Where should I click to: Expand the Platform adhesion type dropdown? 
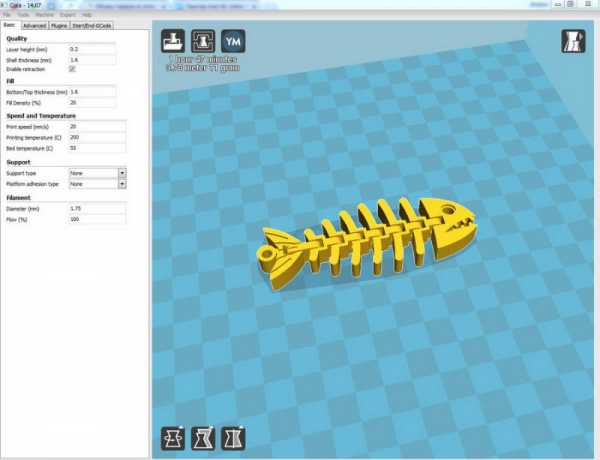coord(97,184)
